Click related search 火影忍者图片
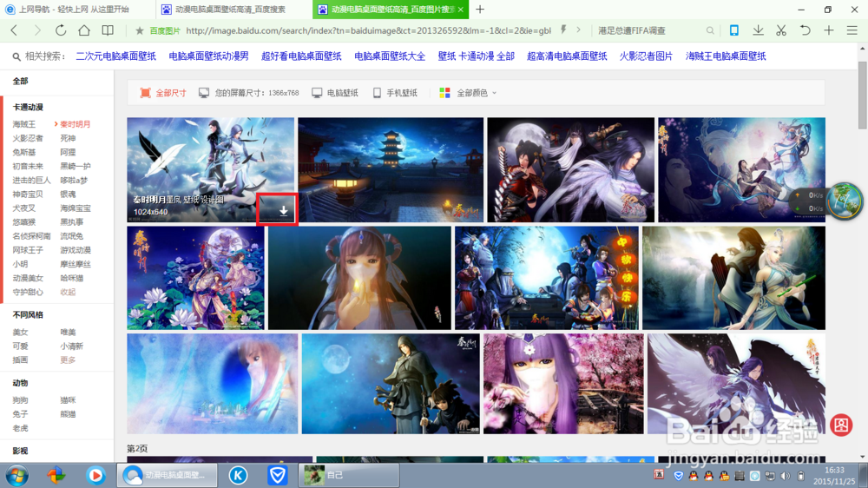This screenshot has height=488, width=868. pyautogui.click(x=646, y=56)
